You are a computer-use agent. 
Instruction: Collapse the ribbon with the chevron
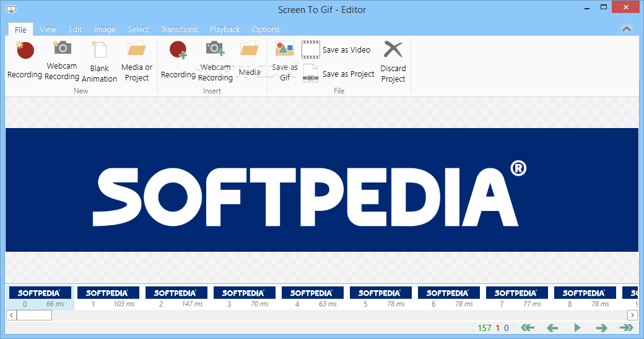(x=627, y=29)
